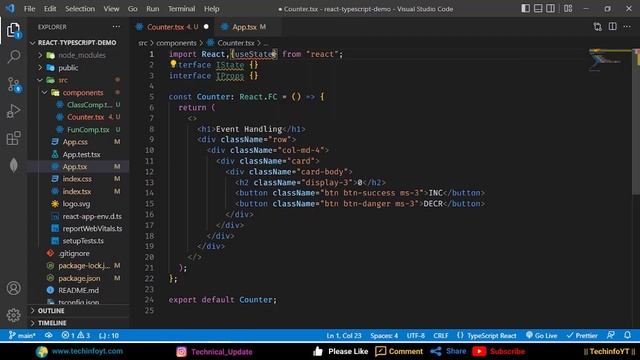Click the VS Code logo icon

[x=10, y=9]
